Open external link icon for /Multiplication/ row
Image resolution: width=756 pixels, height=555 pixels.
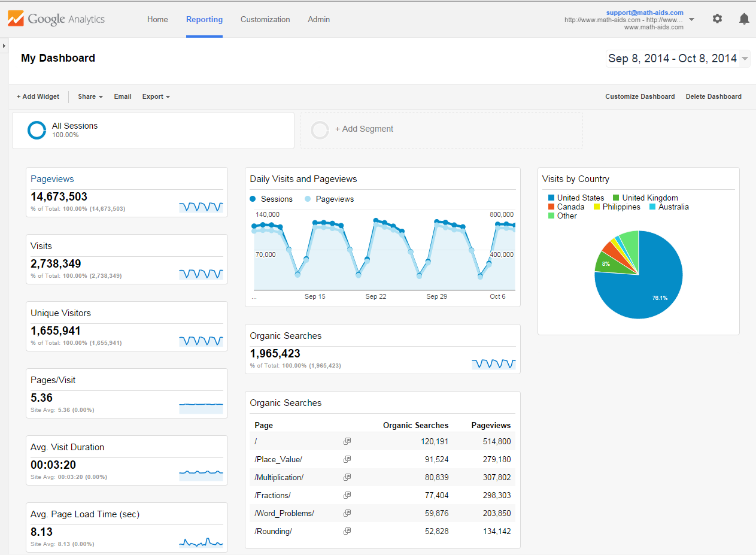(347, 477)
